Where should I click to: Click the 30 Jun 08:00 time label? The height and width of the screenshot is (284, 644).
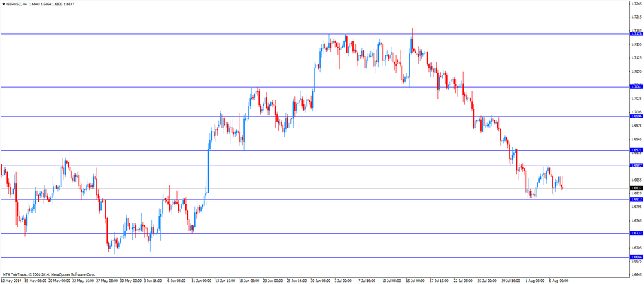(x=321, y=281)
